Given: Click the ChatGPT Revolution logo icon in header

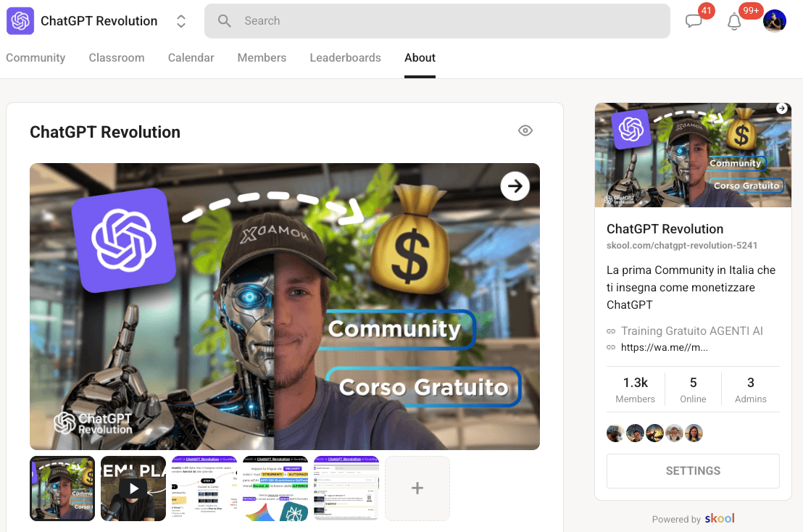Looking at the screenshot, I should pos(20,21).
